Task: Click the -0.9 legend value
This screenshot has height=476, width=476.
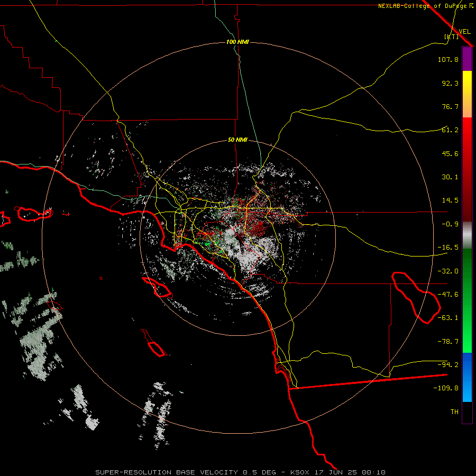Action: 450,224
